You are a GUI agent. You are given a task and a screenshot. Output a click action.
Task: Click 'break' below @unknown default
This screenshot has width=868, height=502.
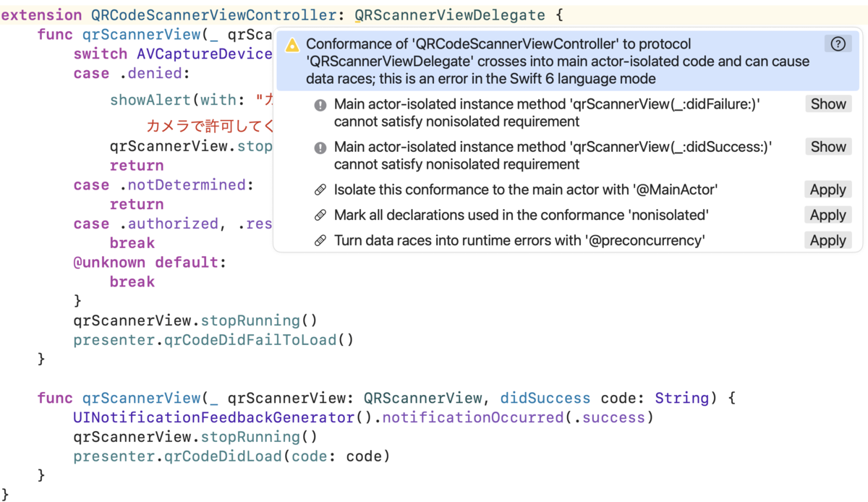pos(132,282)
